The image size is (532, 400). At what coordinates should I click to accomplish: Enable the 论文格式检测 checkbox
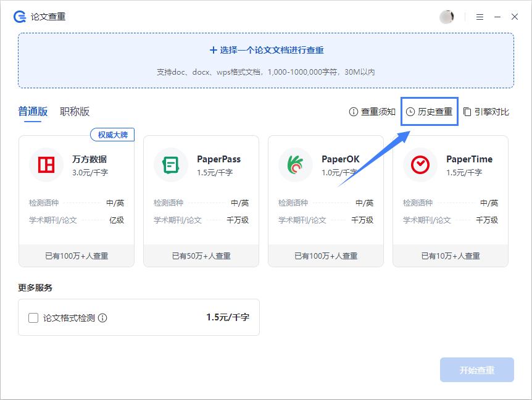point(33,318)
